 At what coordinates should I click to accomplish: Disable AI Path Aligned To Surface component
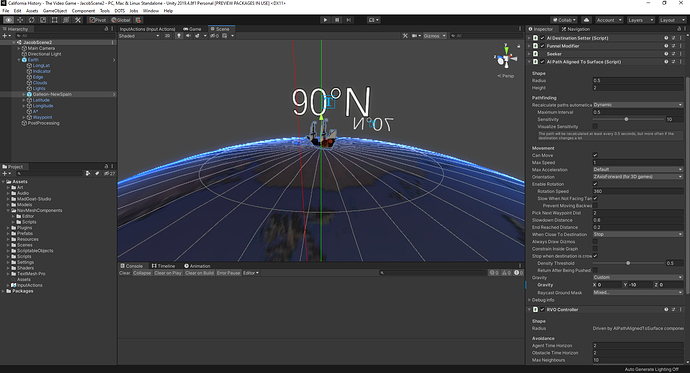(542, 62)
